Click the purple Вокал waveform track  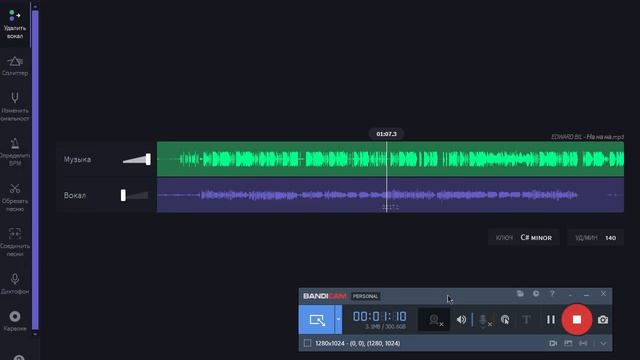390,195
